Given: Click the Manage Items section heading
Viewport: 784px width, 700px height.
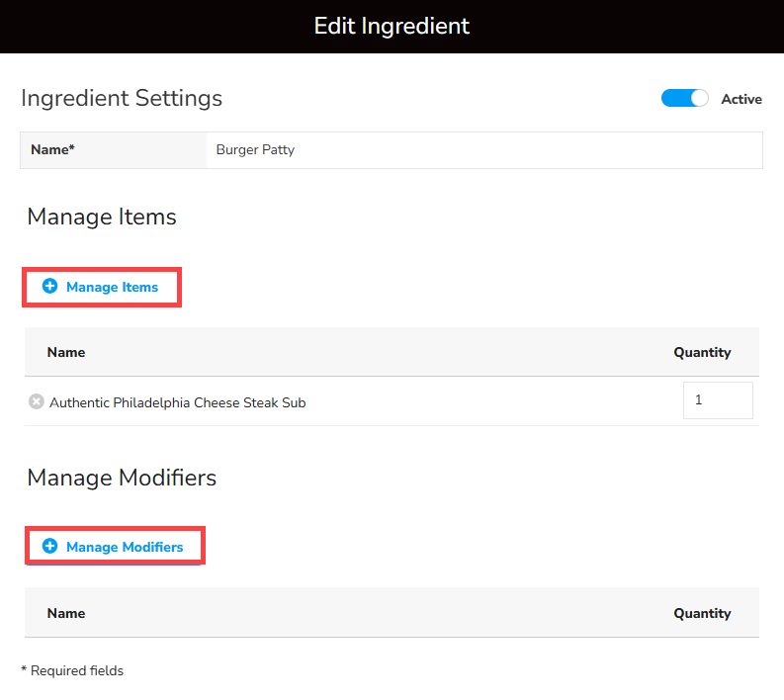Looking at the screenshot, I should (102, 218).
